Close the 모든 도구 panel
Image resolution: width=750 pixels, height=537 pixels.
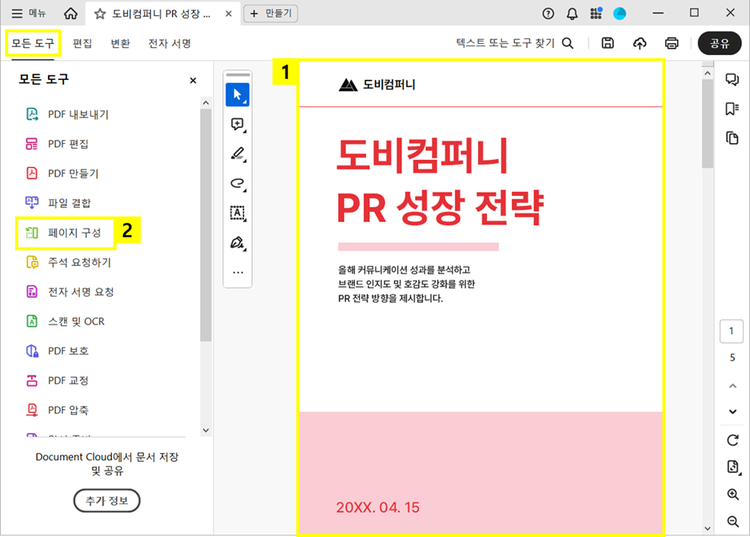click(x=193, y=80)
